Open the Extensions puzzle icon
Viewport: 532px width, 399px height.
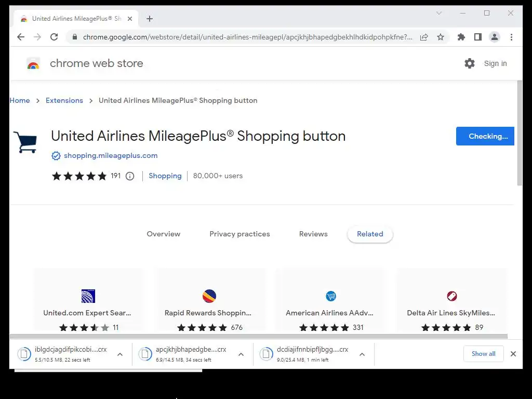[461, 37]
